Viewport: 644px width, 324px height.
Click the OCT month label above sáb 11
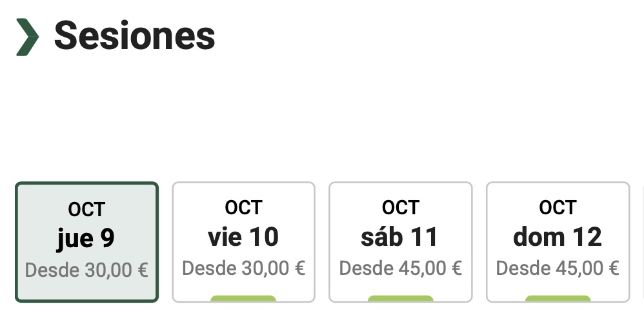pos(400,208)
